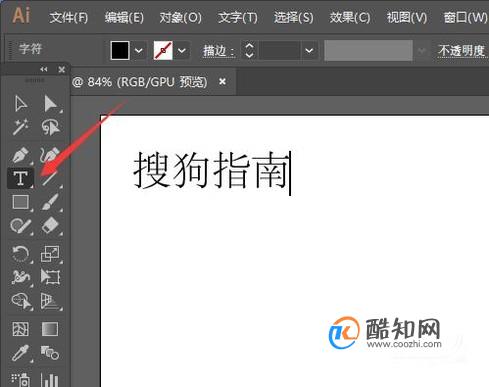Click the 字符 control bar label

(x=31, y=49)
